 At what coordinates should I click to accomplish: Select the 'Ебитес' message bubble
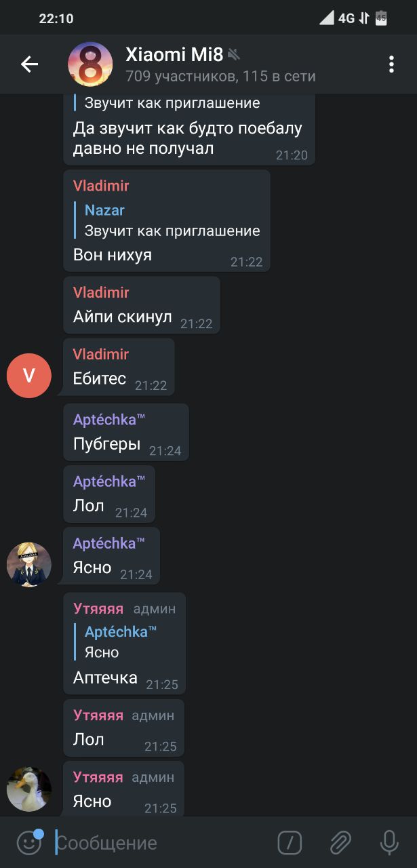(119, 367)
